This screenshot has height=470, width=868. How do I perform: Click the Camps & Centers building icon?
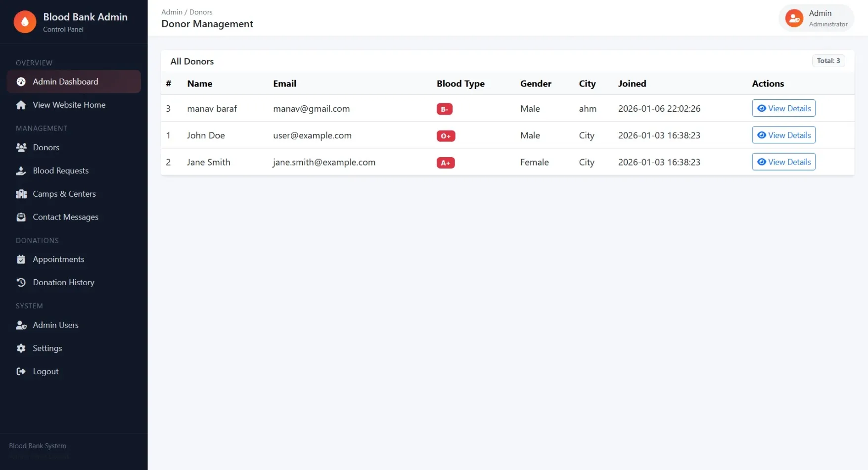(x=20, y=194)
